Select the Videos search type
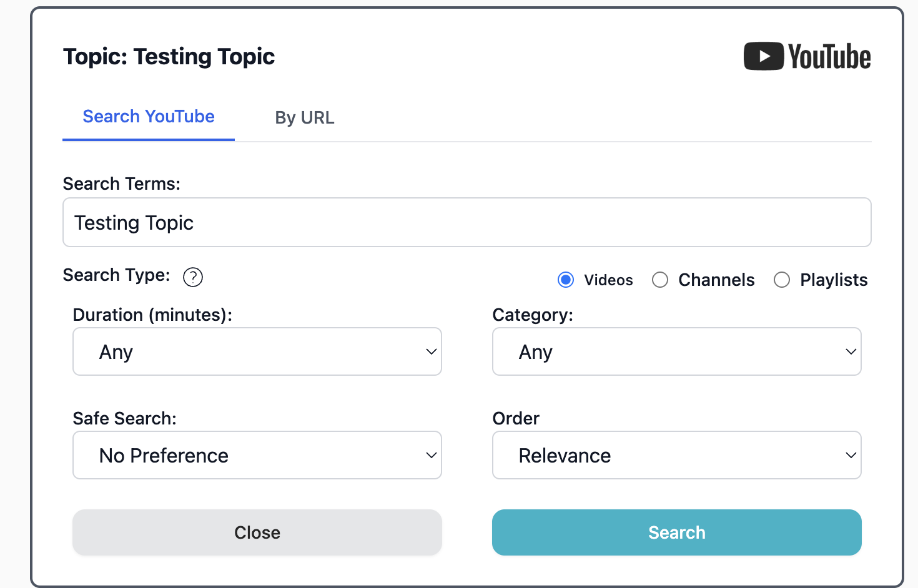The width and height of the screenshot is (918, 588). tap(566, 280)
